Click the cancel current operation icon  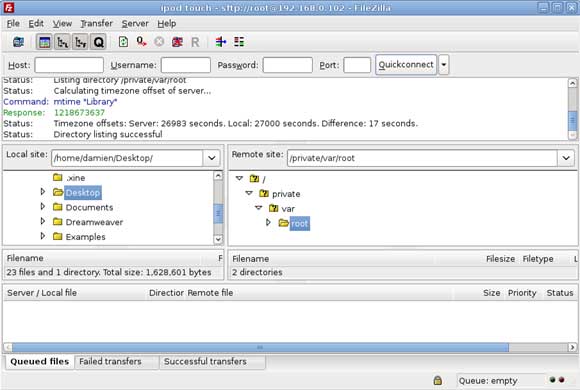coord(159,42)
